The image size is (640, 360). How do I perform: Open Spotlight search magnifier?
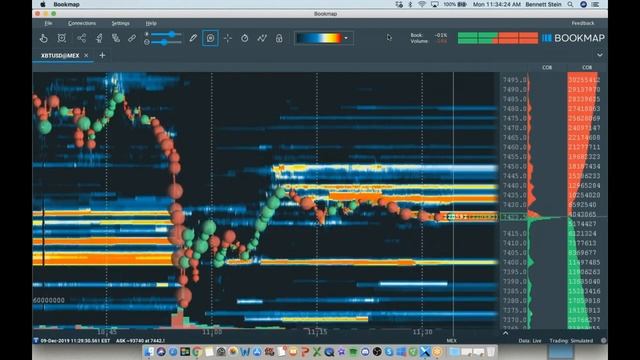point(570,4)
